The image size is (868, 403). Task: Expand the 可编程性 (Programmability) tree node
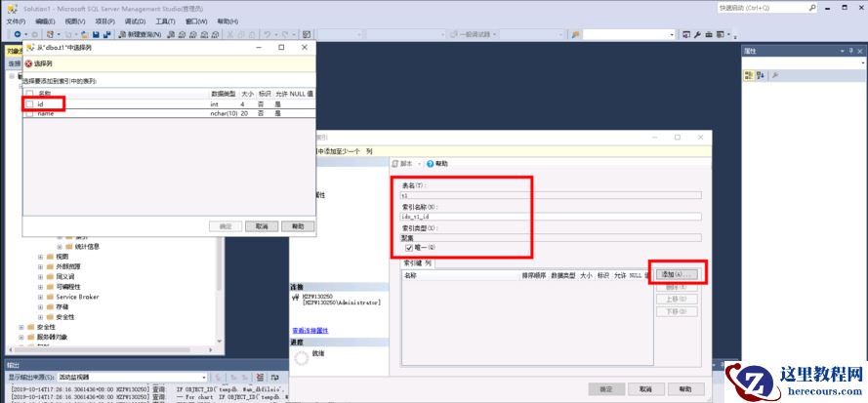pos(40,287)
